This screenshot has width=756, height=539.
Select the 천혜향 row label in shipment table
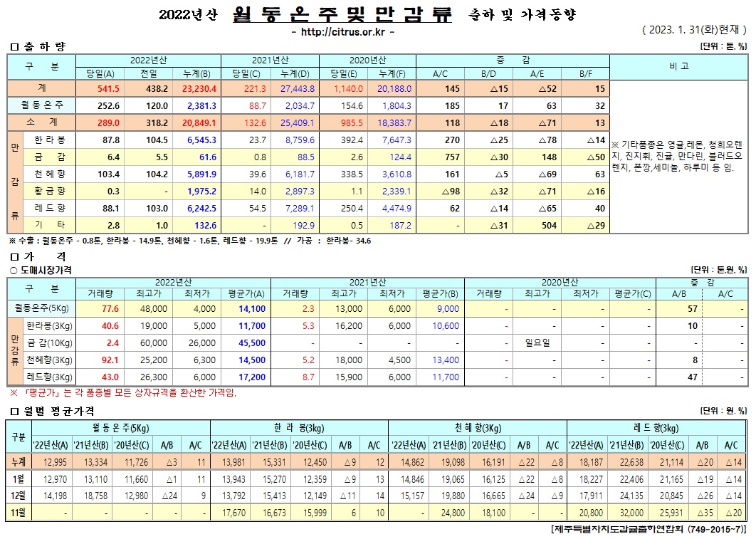pos(50,174)
